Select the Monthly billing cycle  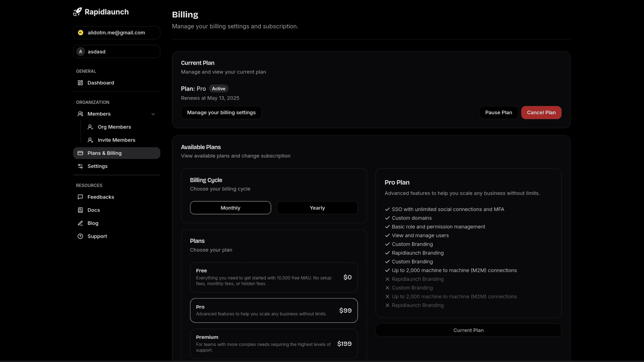pos(230,208)
